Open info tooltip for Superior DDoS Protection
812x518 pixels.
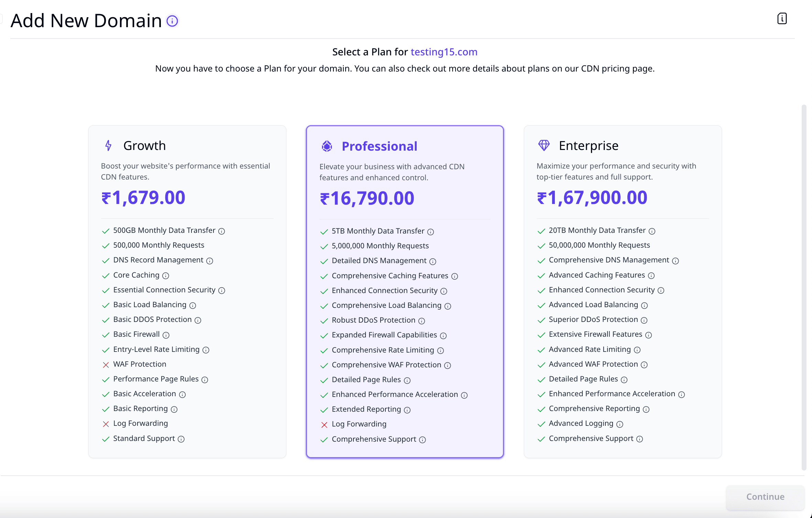644,320
